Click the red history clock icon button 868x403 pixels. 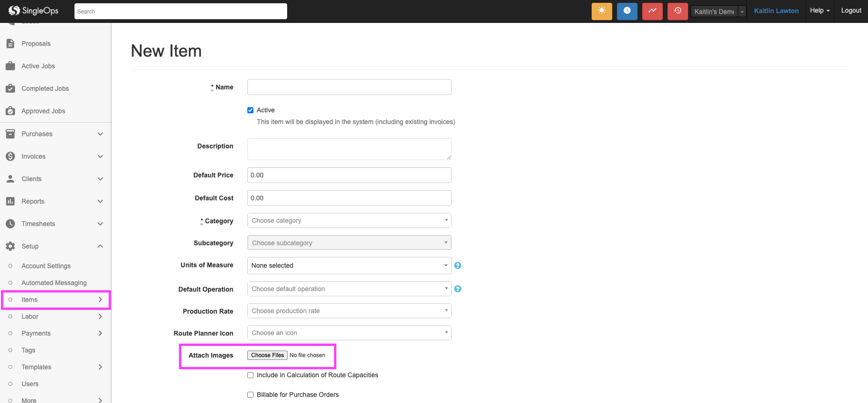[x=677, y=11]
